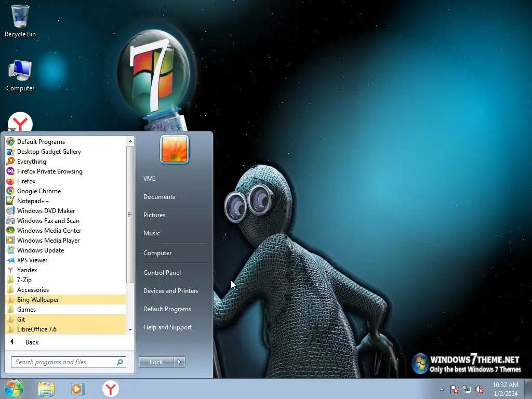Open the Everything search app icon
Viewport: 532px width, 399px height.
[10, 161]
